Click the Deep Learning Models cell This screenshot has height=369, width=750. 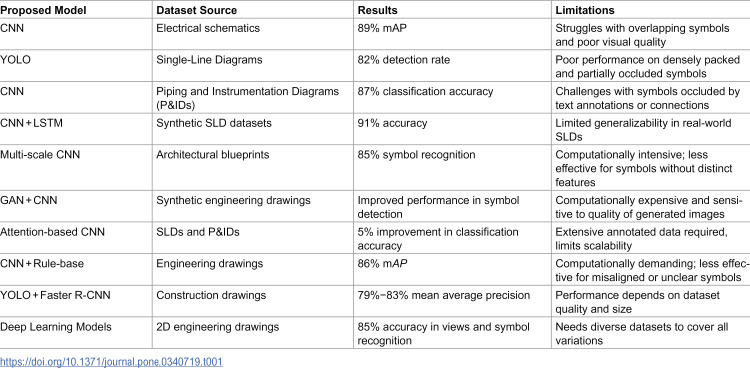click(76, 333)
